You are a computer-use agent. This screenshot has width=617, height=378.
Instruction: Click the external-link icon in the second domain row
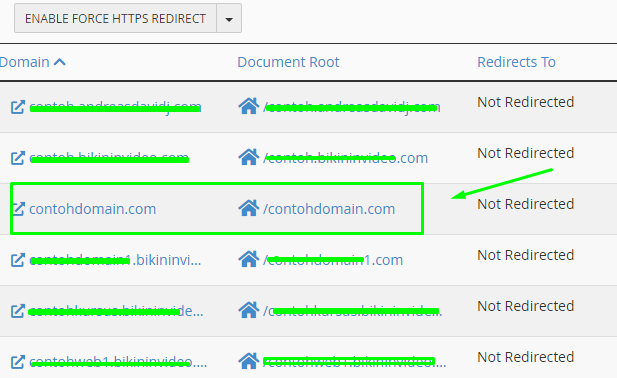[x=18, y=158]
